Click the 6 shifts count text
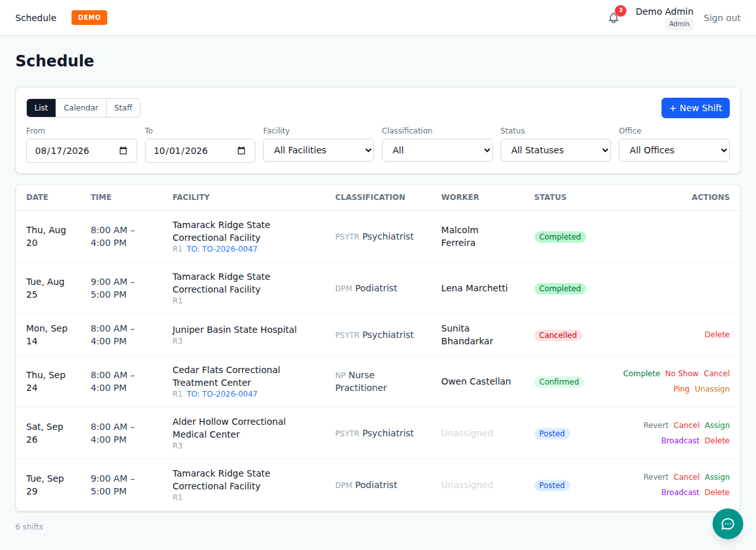 [29, 527]
